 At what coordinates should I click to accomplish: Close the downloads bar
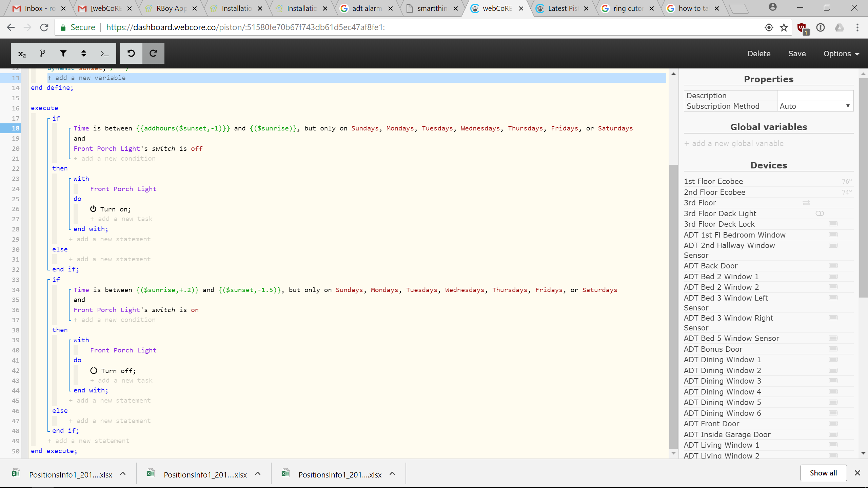pyautogui.click(x=857, y=473)
